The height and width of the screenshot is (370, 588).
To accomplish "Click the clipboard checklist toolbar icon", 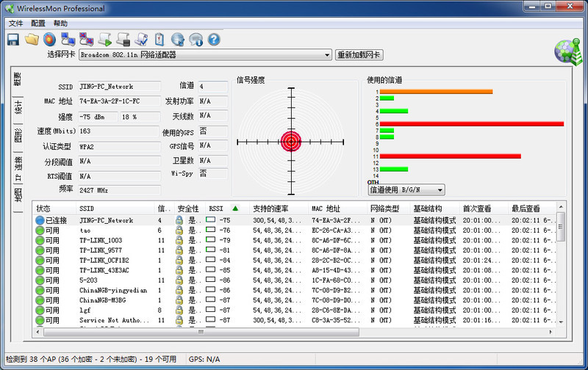I will click(x=159, y=40).
